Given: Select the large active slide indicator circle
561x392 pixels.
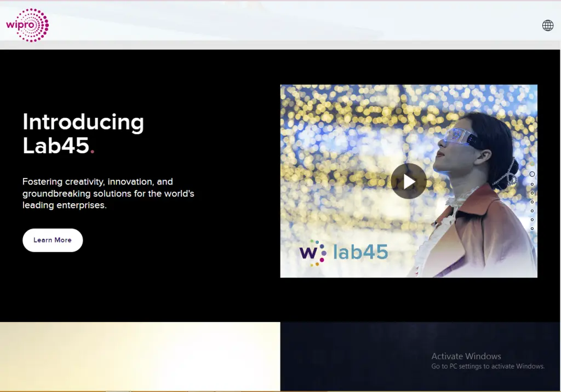Looking at the screenshot, I should pos(532,174).
